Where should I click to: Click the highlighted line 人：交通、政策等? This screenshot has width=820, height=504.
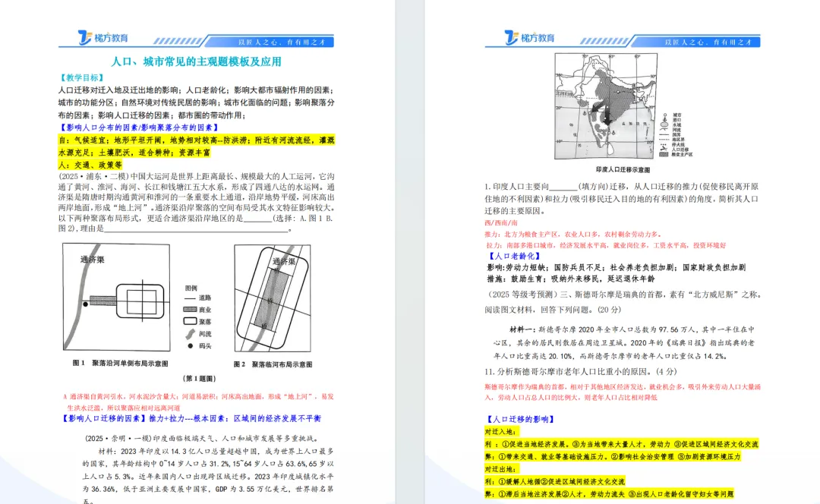(90, 165)
